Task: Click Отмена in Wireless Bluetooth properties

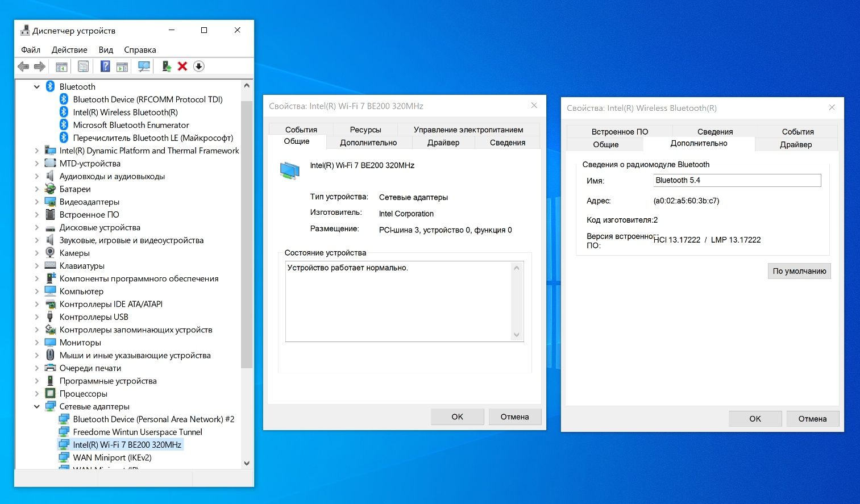Action: pos(813,419)
